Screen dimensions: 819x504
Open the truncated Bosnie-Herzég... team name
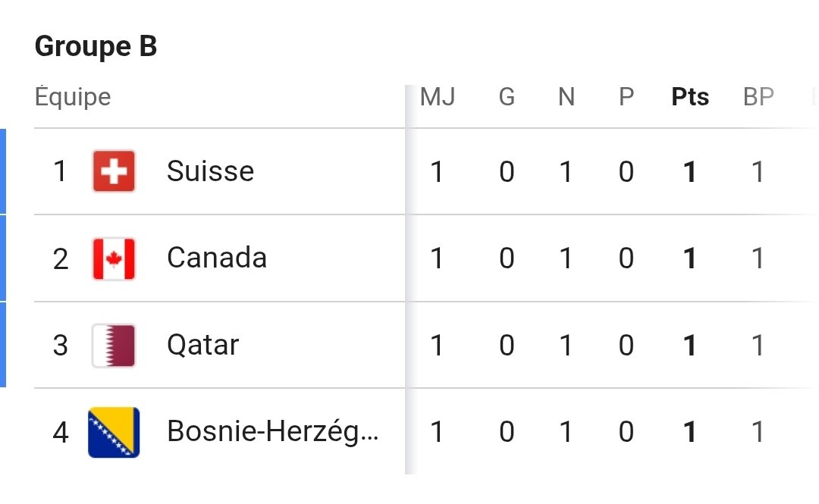(272, 432)
